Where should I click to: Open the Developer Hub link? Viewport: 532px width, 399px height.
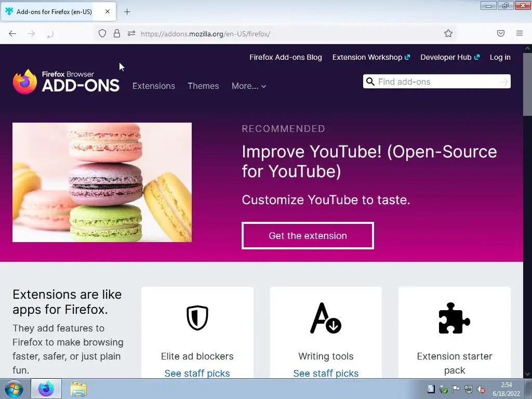click(450, 57)
